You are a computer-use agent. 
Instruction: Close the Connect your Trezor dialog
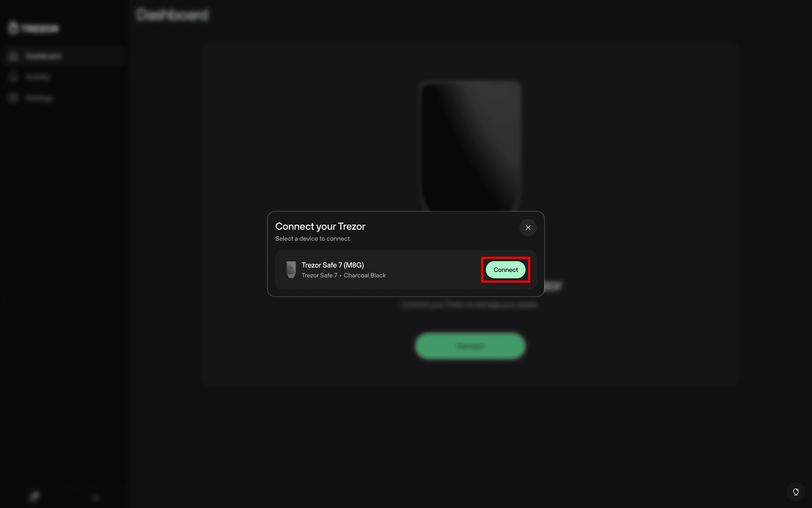click(528, 227)
